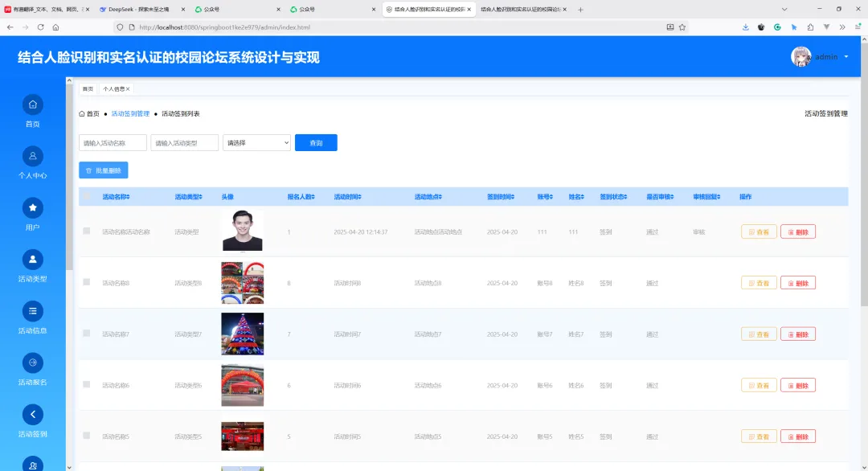The height and width of the screenshot is (471, 868).
Task: Close the 个人信息 page tab
Action: [x=128, y=89]
